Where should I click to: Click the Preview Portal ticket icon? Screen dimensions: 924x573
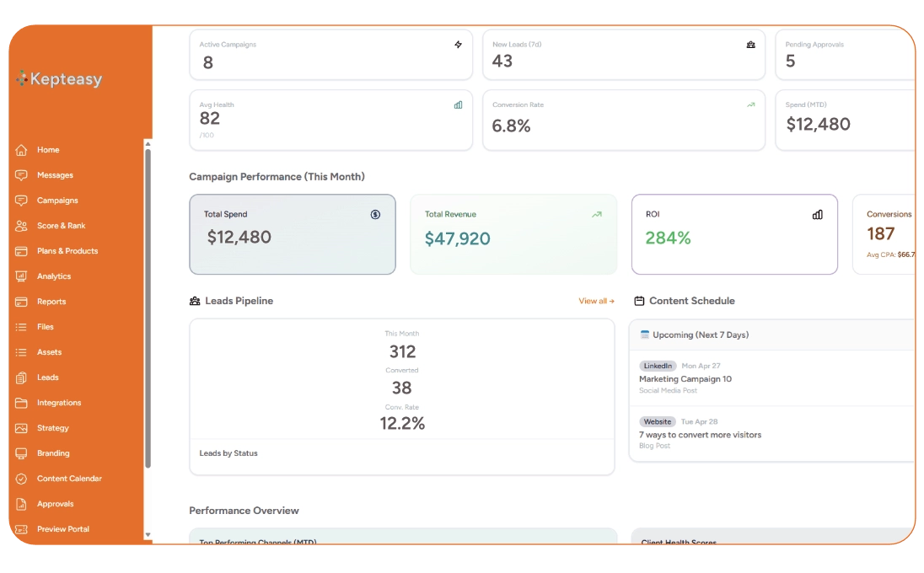pos(21,530)
